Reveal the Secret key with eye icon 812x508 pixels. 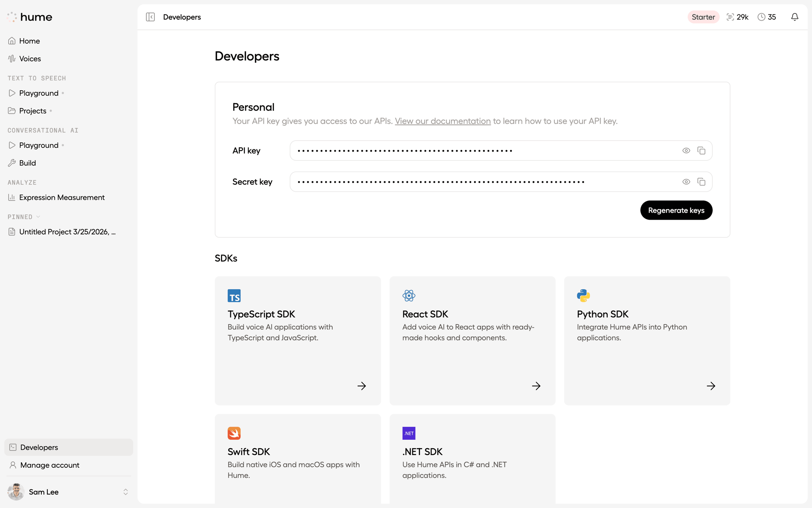click(686, 182)
